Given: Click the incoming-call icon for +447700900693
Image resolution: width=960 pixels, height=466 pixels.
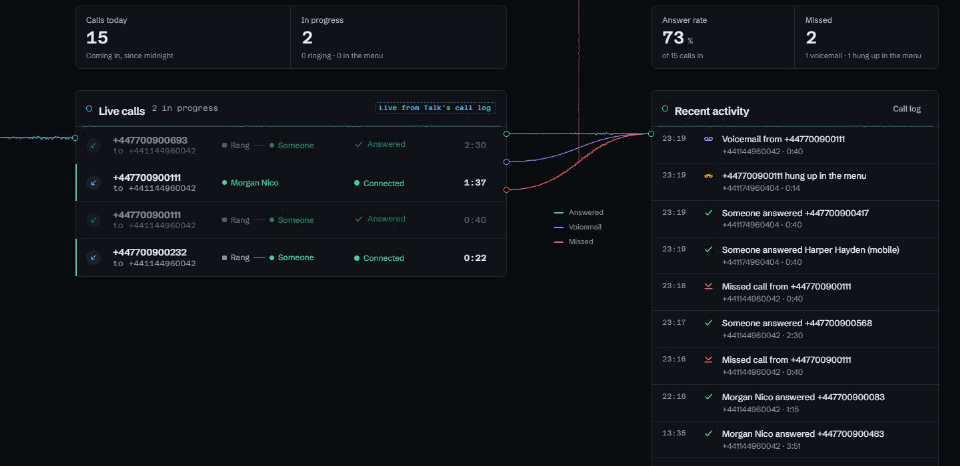Looking at the screenshot, I should click(x=93, y=145).
